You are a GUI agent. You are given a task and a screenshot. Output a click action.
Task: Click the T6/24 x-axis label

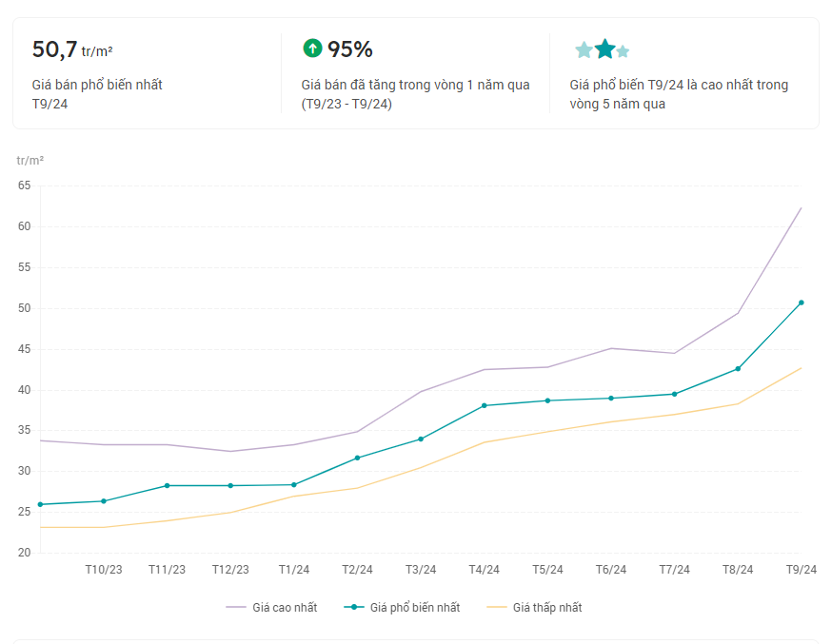click(x=611, y=569)
